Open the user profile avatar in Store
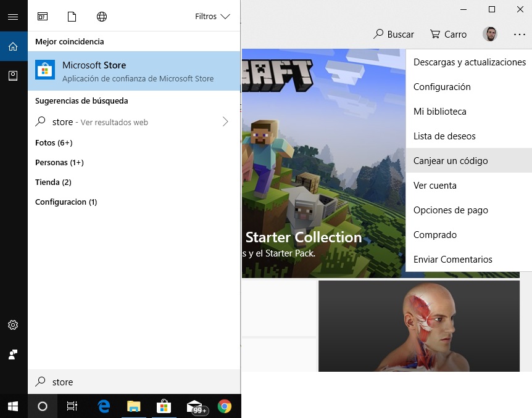532x418 pixels. coord(490,35)
